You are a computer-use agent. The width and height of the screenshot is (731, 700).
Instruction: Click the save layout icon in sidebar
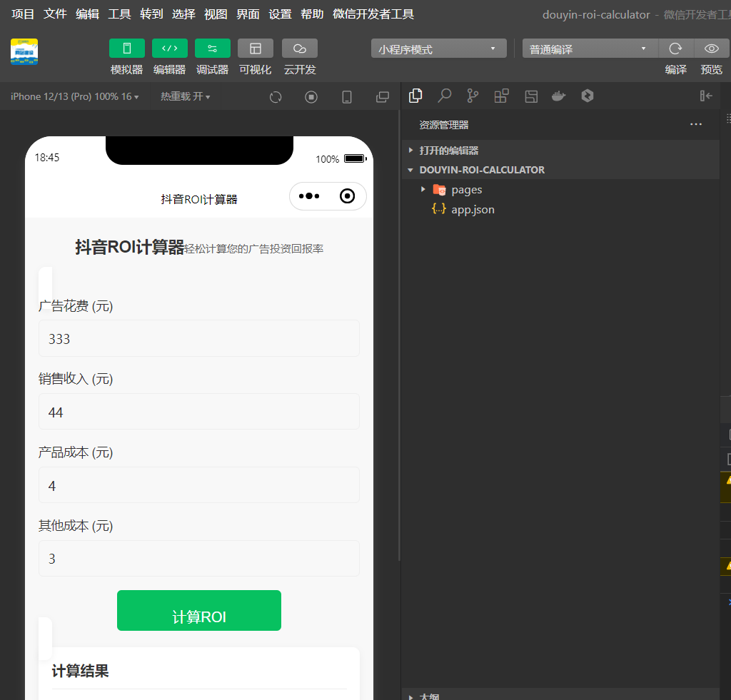click(x=531, y=96)
